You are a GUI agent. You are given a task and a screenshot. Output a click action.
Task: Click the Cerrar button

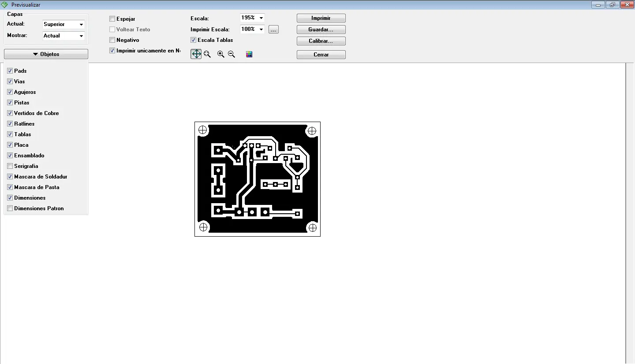click(321, 55)
